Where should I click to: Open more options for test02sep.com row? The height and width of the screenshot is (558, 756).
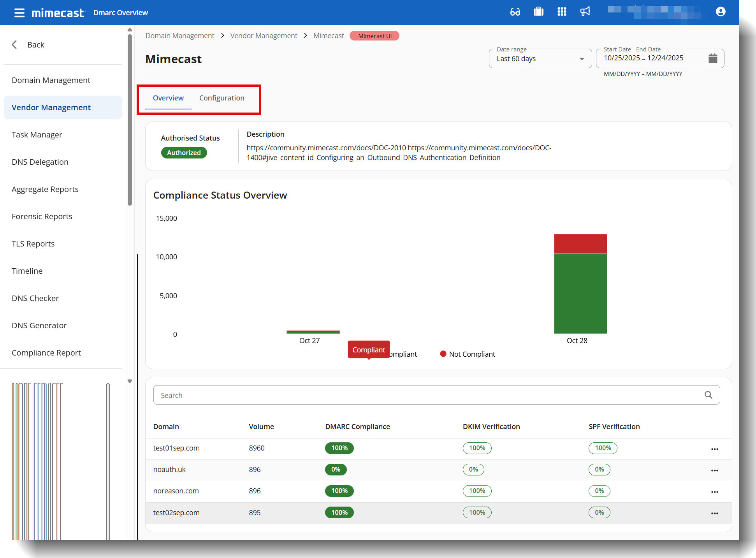pos(715,513)
